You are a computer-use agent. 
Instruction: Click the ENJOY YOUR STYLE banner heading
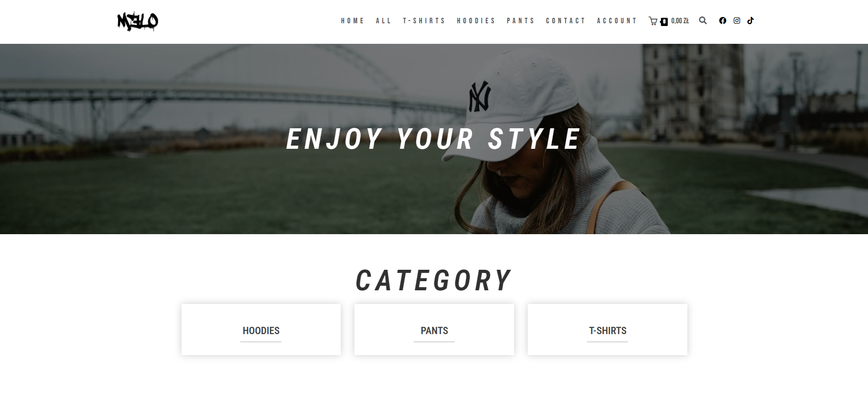[x=433, y=139]
